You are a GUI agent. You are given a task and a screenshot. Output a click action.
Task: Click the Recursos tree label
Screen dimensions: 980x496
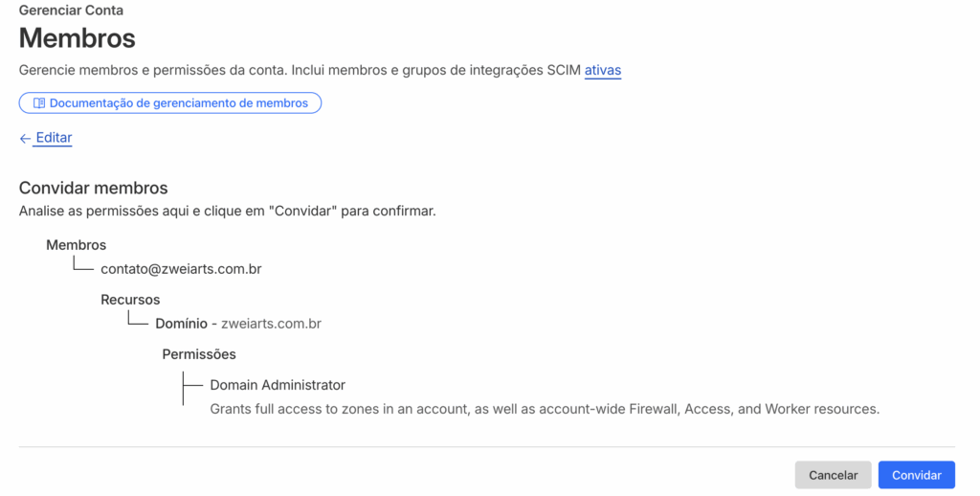[x=130, y=300]
